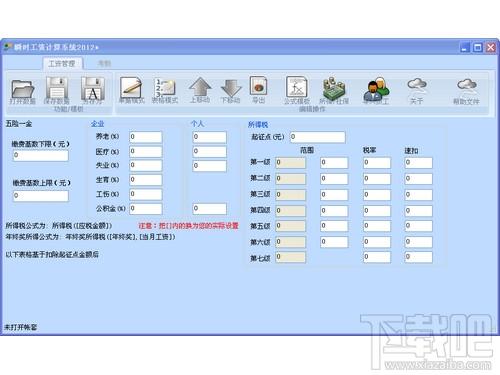Click the enterprise 公积金 (%) input field
Viewport: 500px width, 375px height.
[x=146, y=209]
